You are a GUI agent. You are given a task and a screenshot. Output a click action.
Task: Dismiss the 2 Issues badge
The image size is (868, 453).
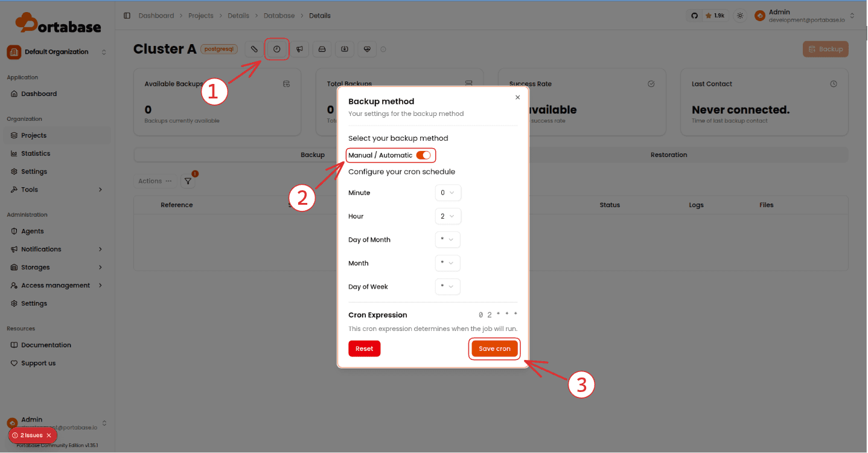(49, 435)
